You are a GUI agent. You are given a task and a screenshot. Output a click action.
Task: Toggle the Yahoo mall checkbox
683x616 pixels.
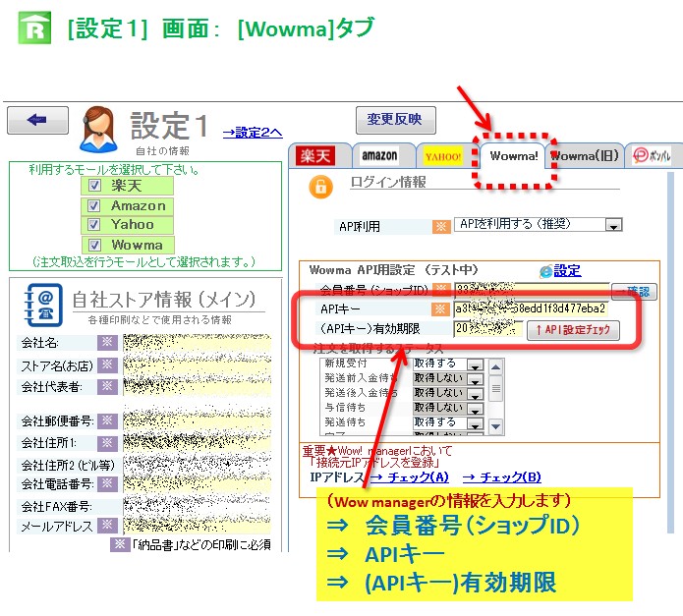pyautogui.click(x=94, y=225)
